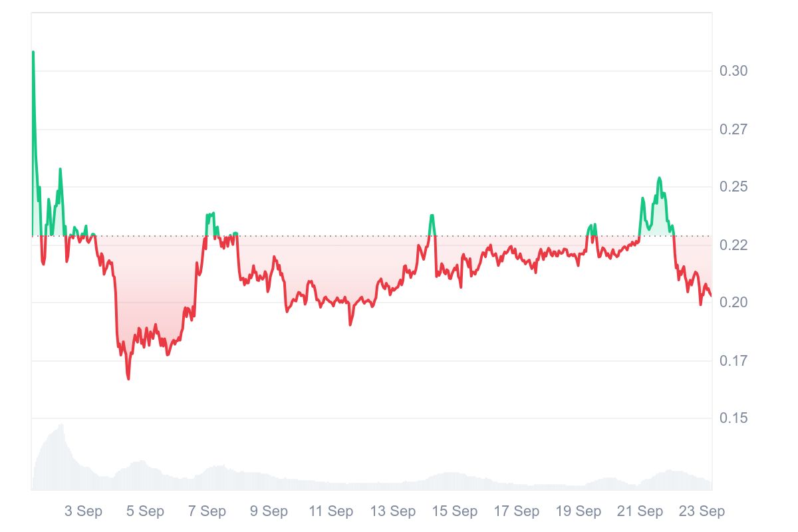Click the lowest red price trough

coord(128,379)
